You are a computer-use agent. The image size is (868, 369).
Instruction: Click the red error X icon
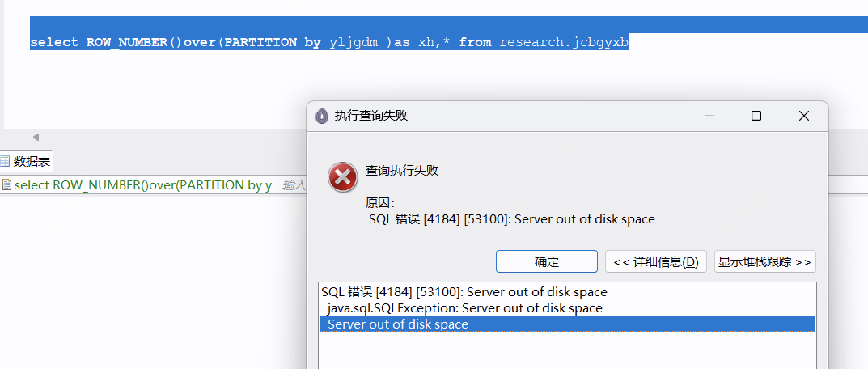(343, 178)
